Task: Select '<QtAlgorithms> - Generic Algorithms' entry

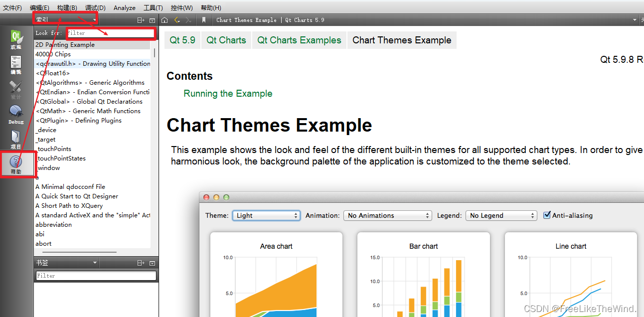Action: (x=92, y=82)
